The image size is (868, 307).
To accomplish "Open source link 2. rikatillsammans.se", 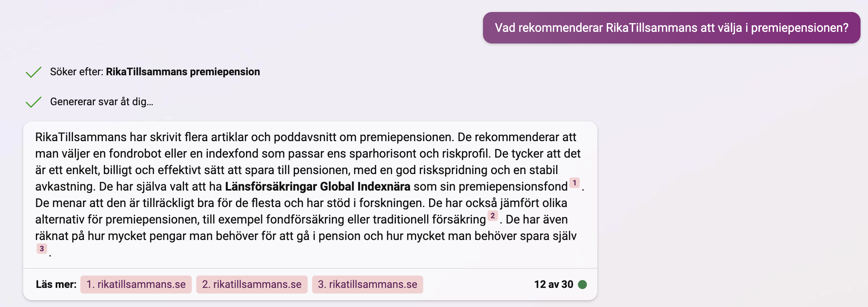I will click(x=252, y=285).
